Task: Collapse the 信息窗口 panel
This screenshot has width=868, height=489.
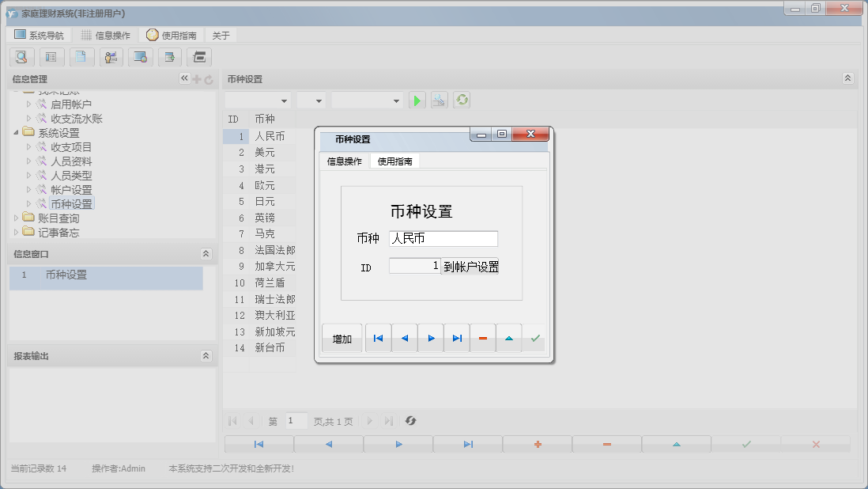Action: point(206,253)
